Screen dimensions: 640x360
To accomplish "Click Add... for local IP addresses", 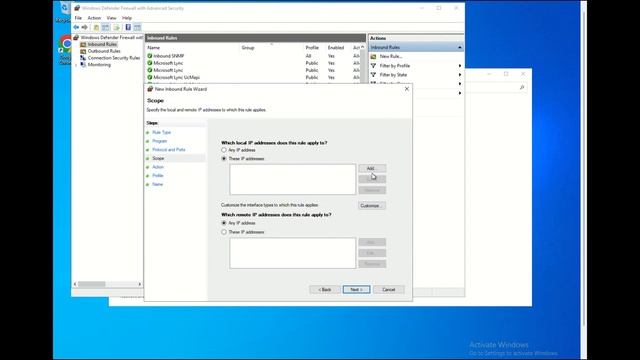I will point(372,168).
